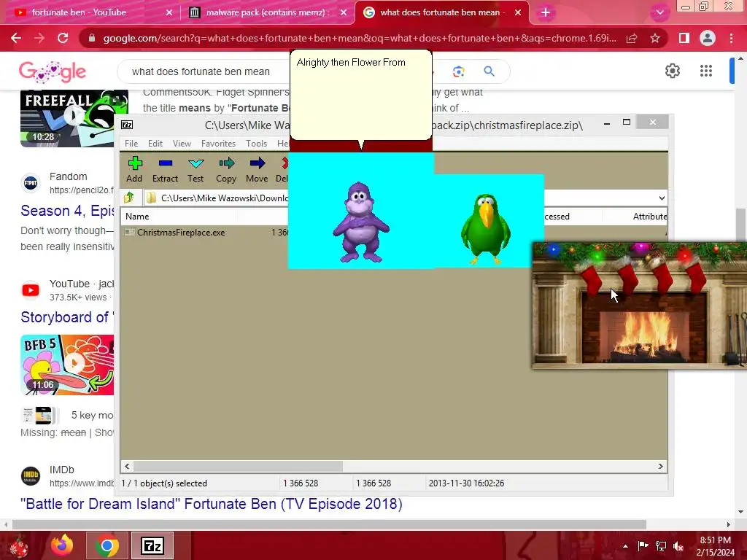Open Google quick settings gear

point(672,71)
